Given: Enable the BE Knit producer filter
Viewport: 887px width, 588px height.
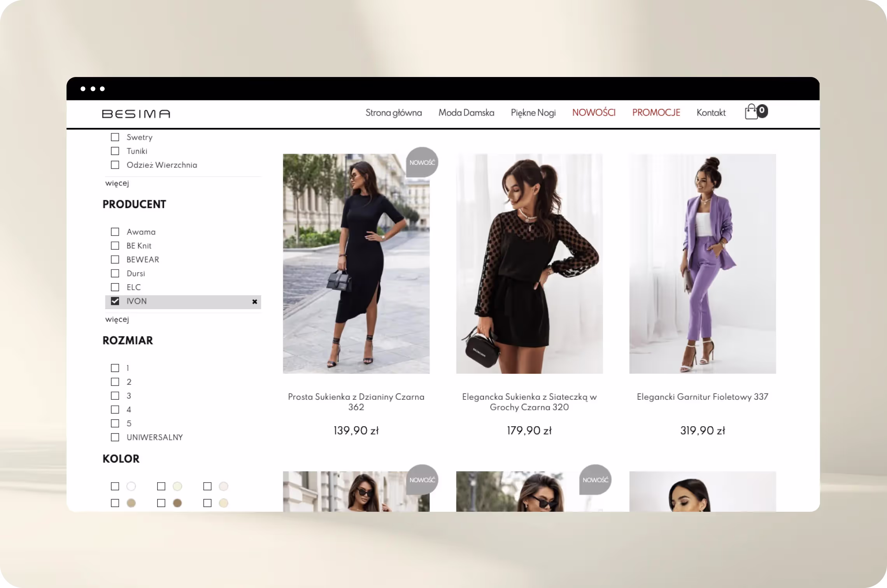Looking at the screenshot, I should [115, 246].
